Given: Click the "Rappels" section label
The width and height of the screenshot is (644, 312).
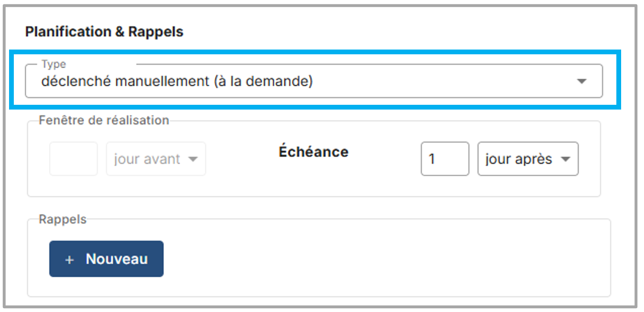Looking at the screenshot, I should [x=63, y=220].
